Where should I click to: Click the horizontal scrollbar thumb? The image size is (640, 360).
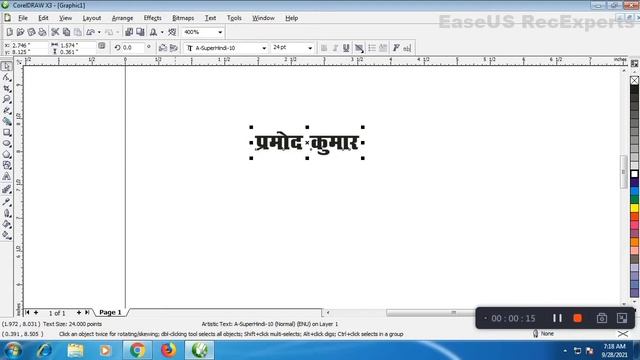pos(431,313)
